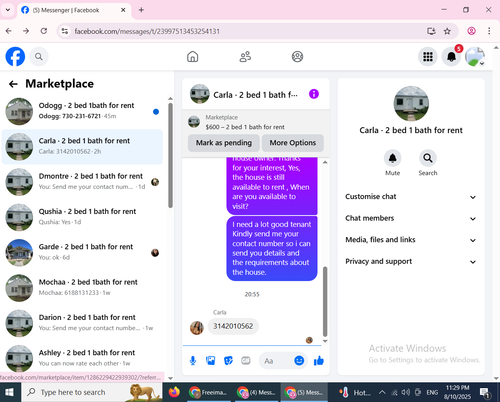The image size is (500, 402).
Task: Click Carla's avatar beside 3142010562 message
Action: [197, 328]
